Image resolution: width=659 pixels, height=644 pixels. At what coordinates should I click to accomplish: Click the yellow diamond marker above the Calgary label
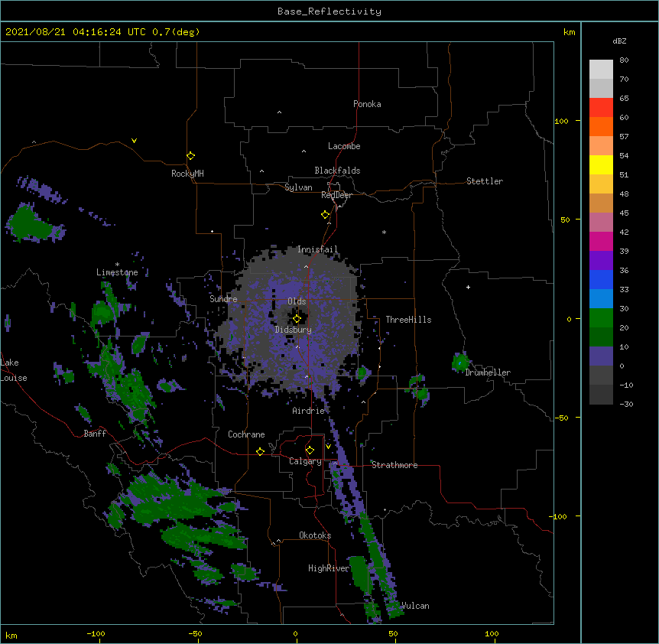point(310,450)
